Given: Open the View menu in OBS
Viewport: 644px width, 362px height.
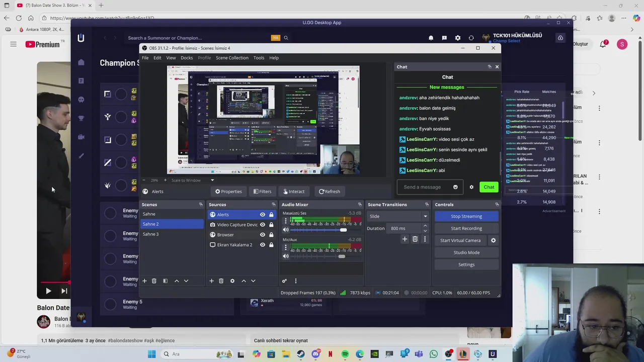Looking at the screenshot, I should click(x=171, y=58).
